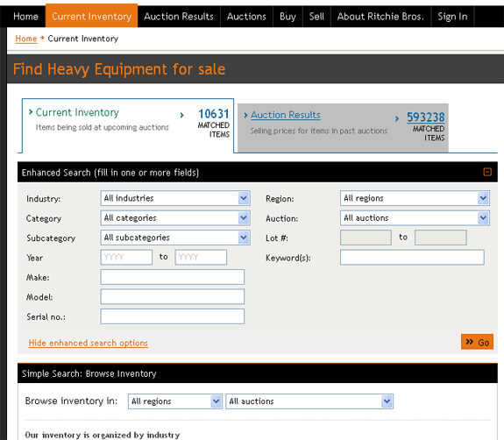
Task: Collapse the Enhanced Search panel icon
Action: click(487, 172)
